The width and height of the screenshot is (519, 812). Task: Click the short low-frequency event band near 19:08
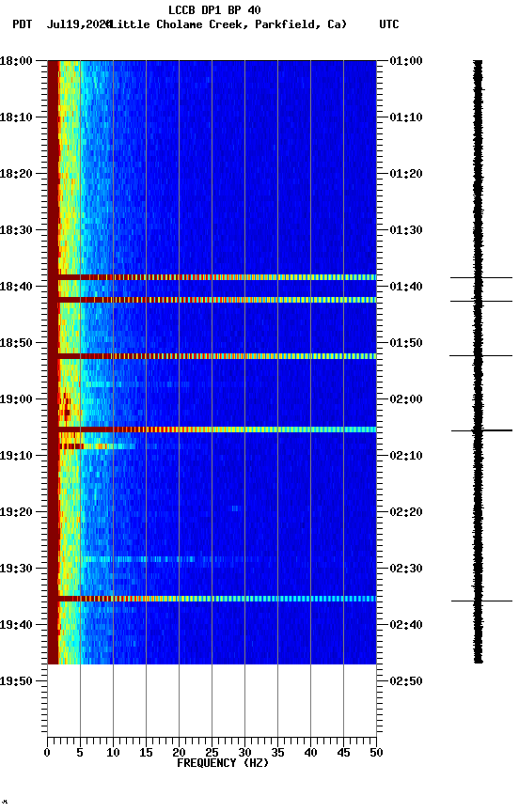(x=98, y=446)
